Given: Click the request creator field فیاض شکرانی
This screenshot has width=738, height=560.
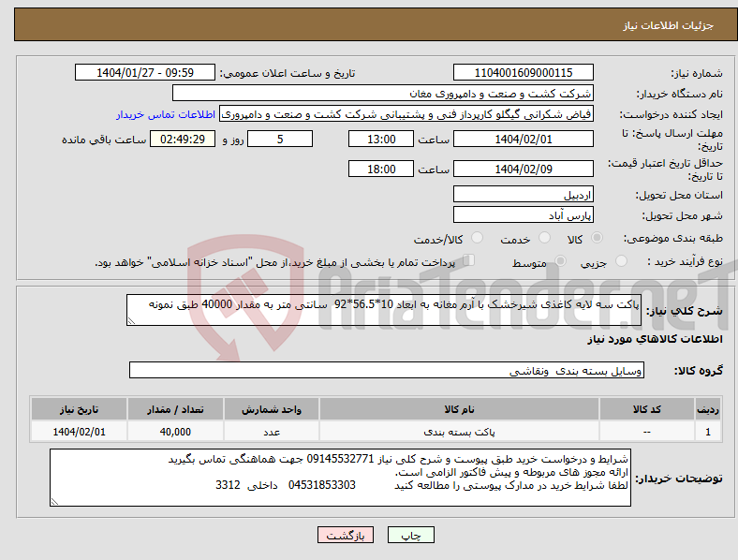Looking at the screenshot, I should click(x=406, y=114).
